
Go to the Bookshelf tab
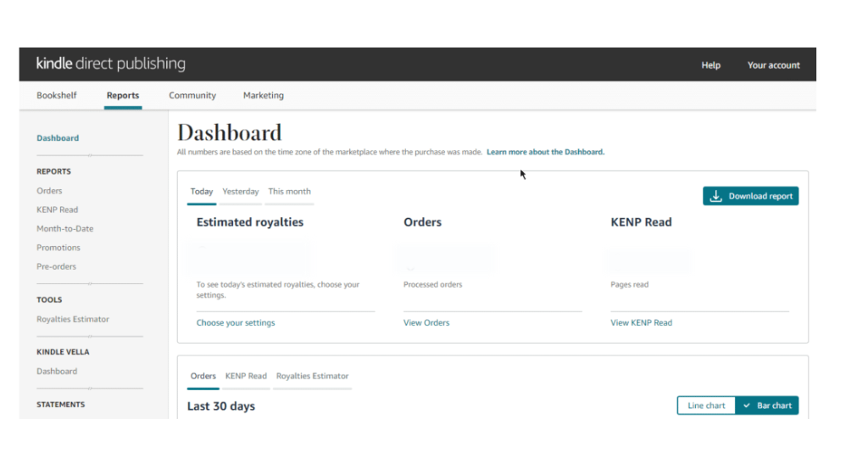point(57,95)
